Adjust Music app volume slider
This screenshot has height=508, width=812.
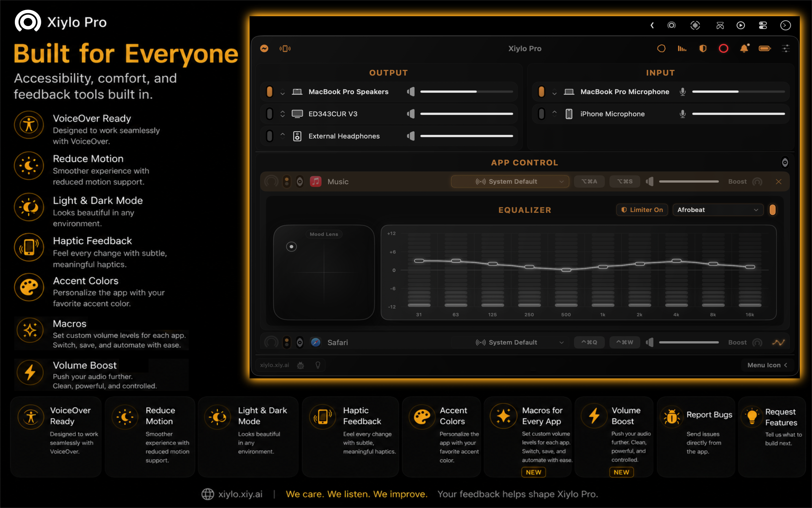[689, 181]
